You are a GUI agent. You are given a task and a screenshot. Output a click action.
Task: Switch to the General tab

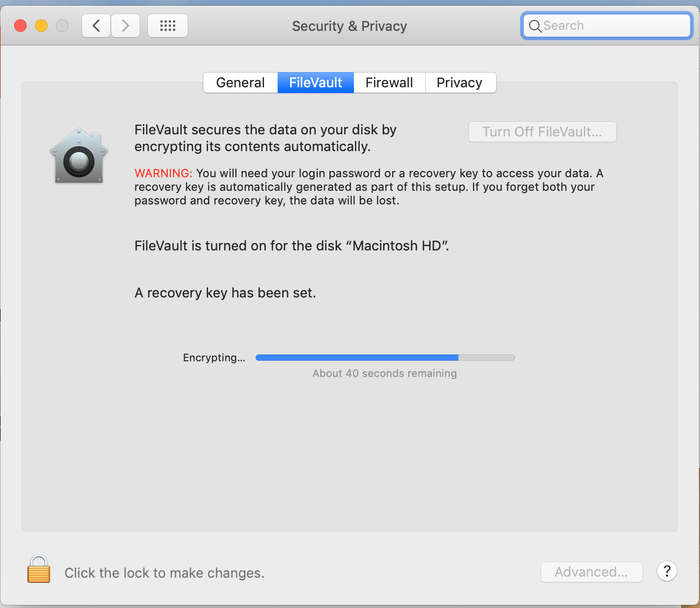tap(240, 83)
